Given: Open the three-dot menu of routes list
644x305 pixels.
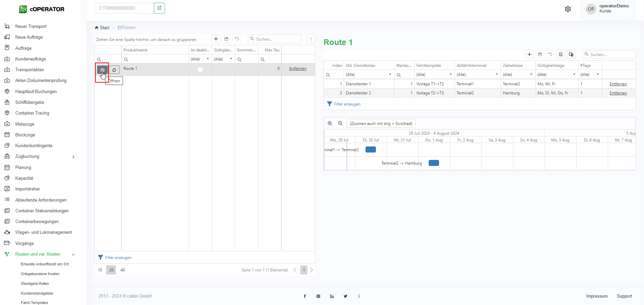Looking at the screenshot, I should (x=311, y=39).
